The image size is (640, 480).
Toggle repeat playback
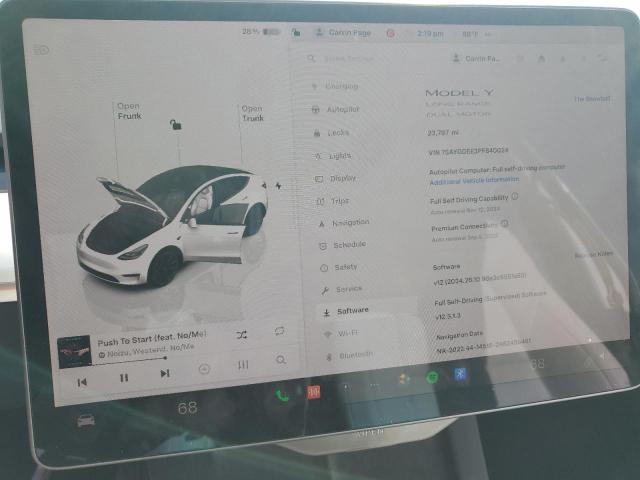(280, 331)
